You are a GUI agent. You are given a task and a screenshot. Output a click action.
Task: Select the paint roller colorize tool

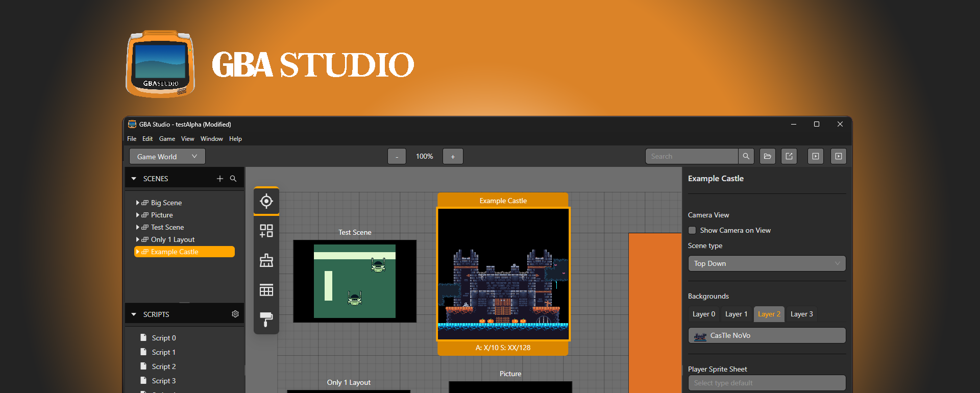tap(266, 320)
